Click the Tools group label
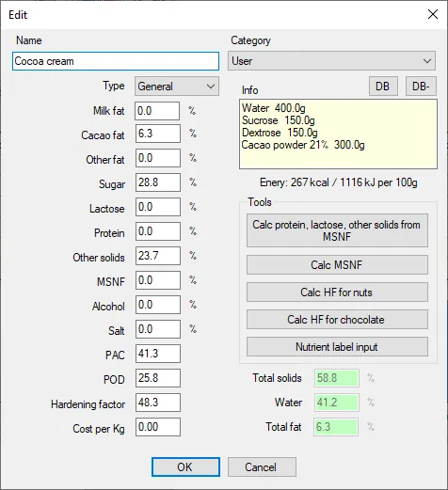This screenshot has height=490, width=448. 260,202
